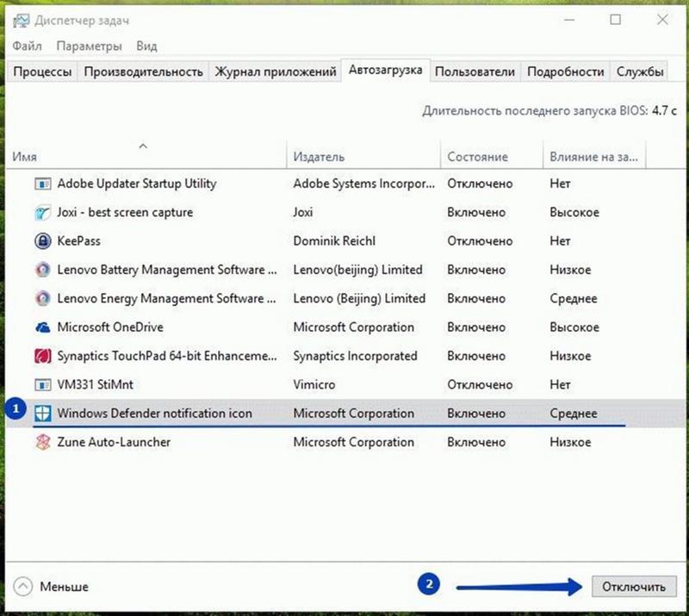Click the KeePass padlock icon

(42, 241)
